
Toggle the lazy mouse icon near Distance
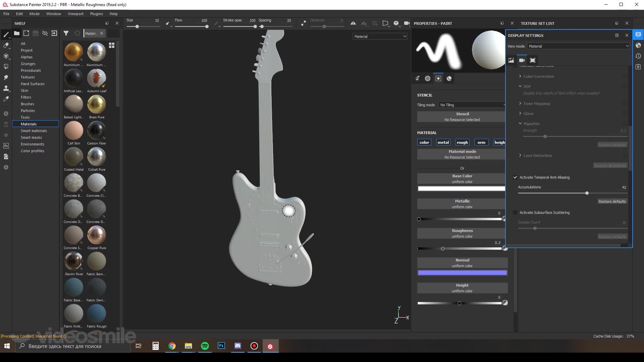click(x=304, y=23)
